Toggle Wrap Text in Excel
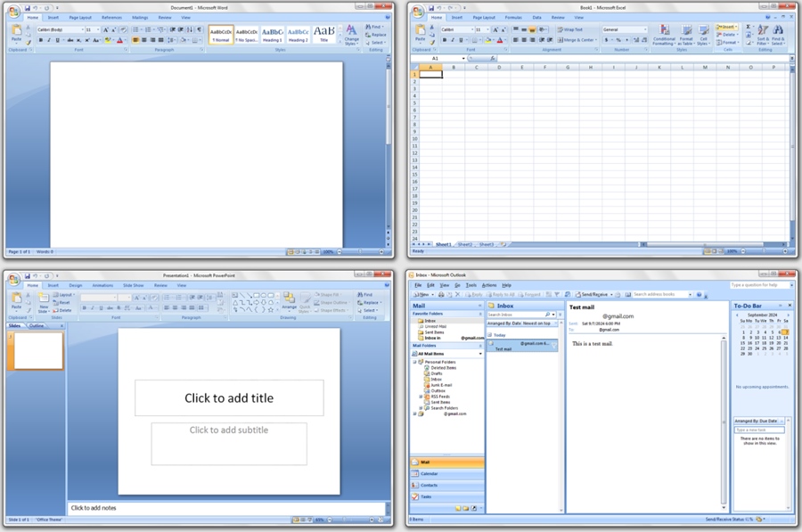The image size is (802, 532). coord(570,29)
